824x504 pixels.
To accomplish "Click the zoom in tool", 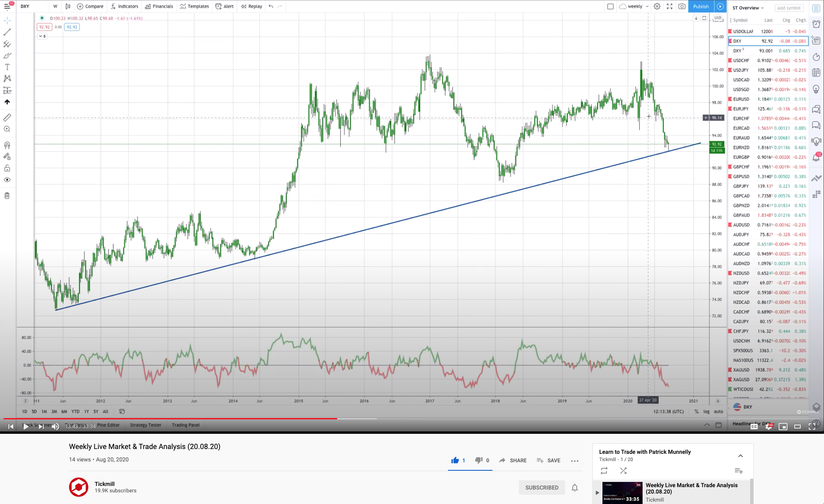I will click(x=7, y=129).
